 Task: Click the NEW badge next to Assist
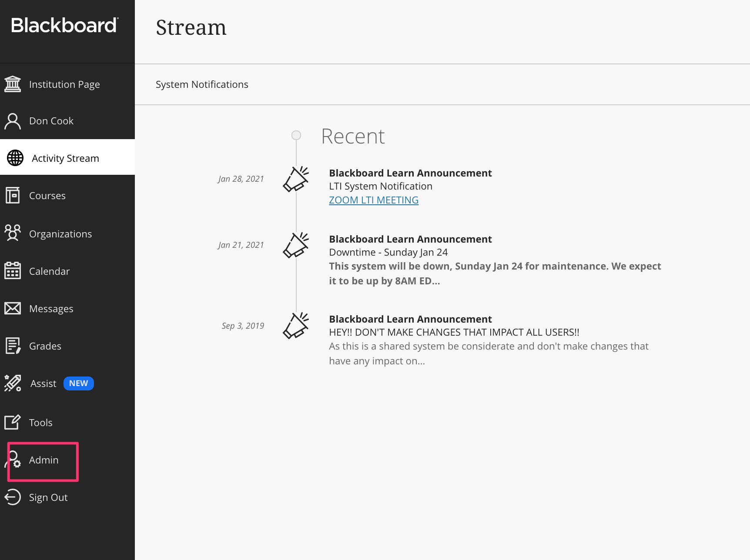point(78,383)
